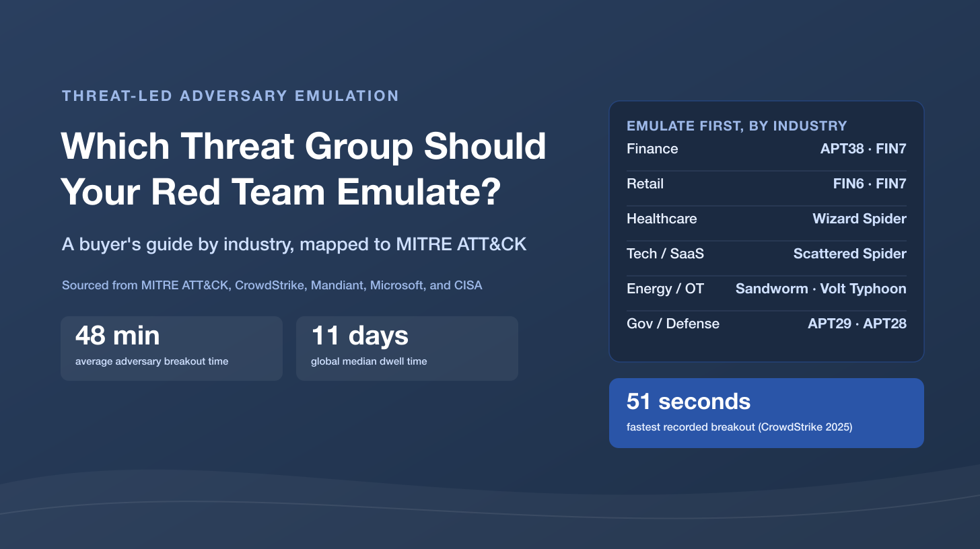The image size is (980, 549).
Task: Click 'Scattered Spider' threat group
Action: (850, 254)
